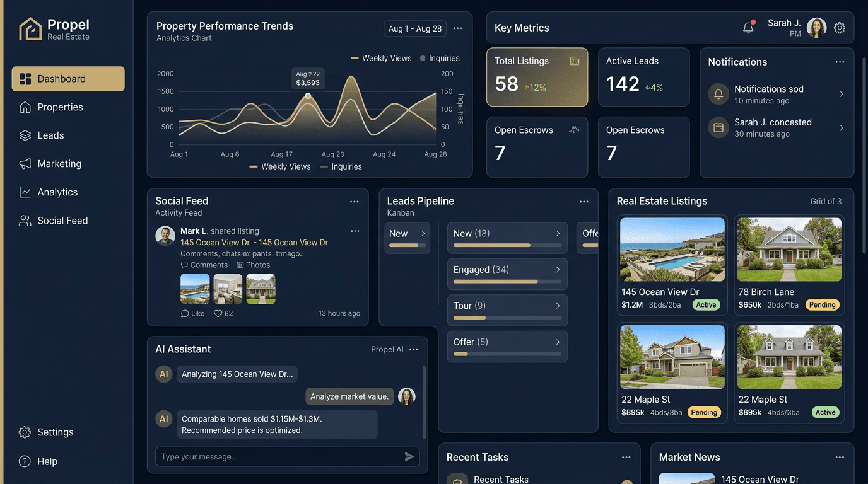
Task: Click the Offer (5) progress bar
Action: point(507,354)
